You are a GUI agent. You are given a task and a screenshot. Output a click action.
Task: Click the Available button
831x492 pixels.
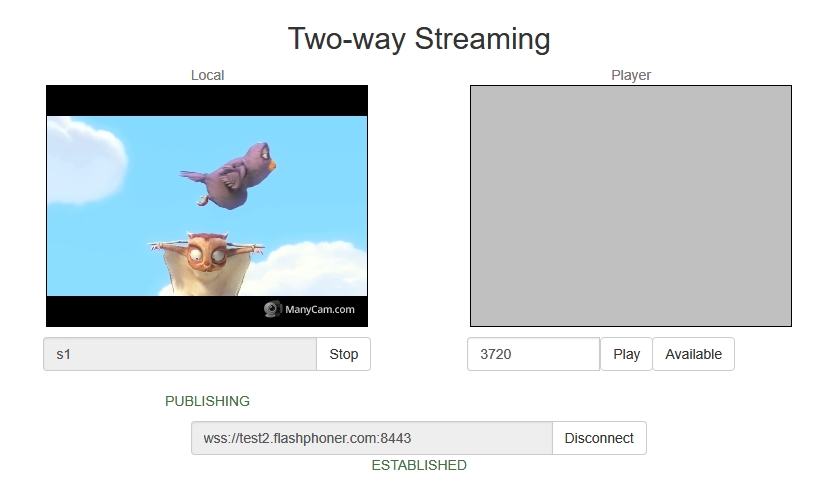pos(693,354)
